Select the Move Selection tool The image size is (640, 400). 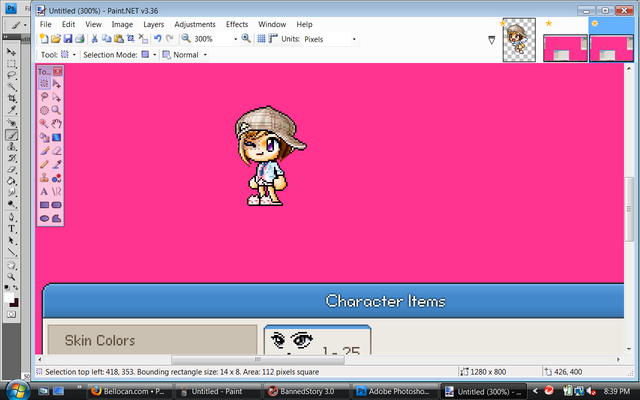pyautogui.click(x=57, y=97)
